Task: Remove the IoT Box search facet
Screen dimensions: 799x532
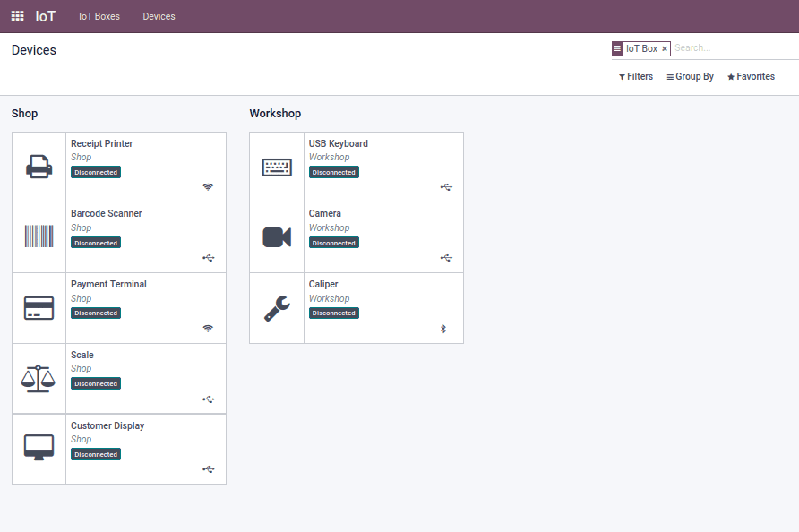Action: (665, 49)
